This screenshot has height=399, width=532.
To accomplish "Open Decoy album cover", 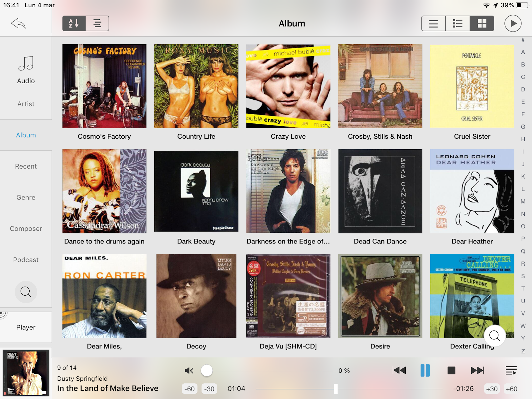I will point(196,296).
